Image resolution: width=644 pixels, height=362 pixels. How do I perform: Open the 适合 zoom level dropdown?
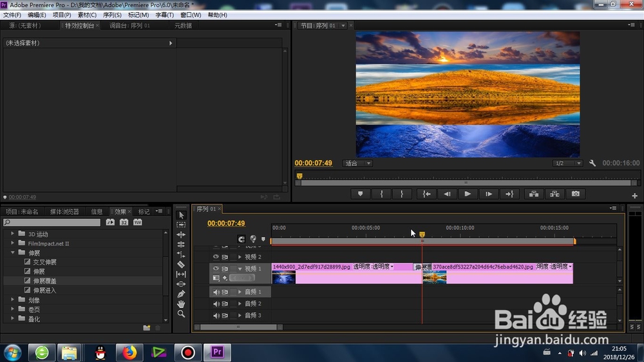[x=357, y=163]
